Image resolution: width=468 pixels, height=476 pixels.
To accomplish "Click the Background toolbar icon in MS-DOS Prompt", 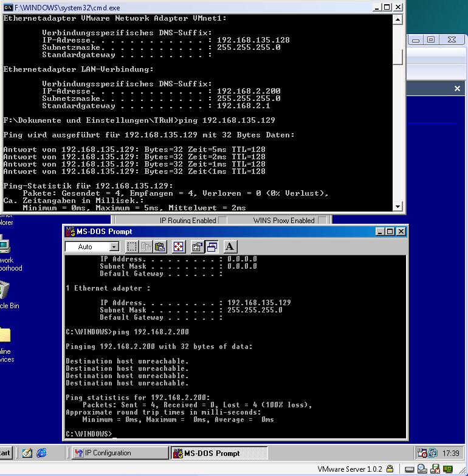I will 212,246.
